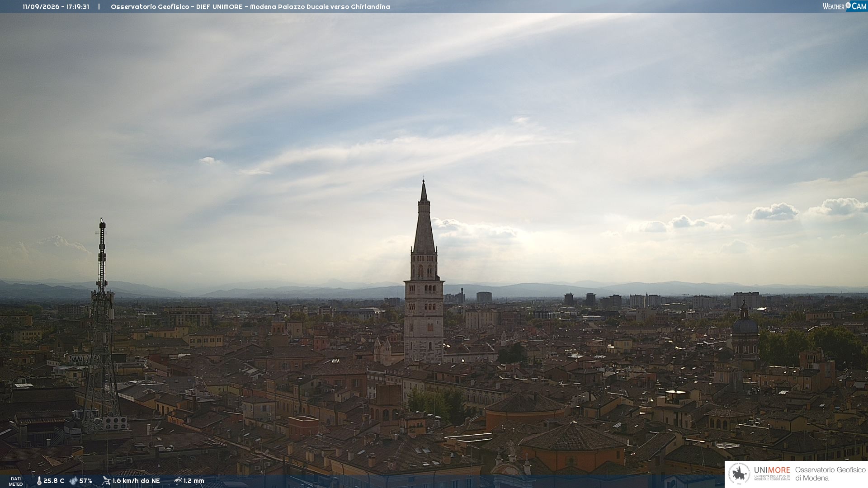Viewport: 868px width, 488px height.
Task: Click the Osservatorio Geofisico di Modena label
Action: click(830, 474)
